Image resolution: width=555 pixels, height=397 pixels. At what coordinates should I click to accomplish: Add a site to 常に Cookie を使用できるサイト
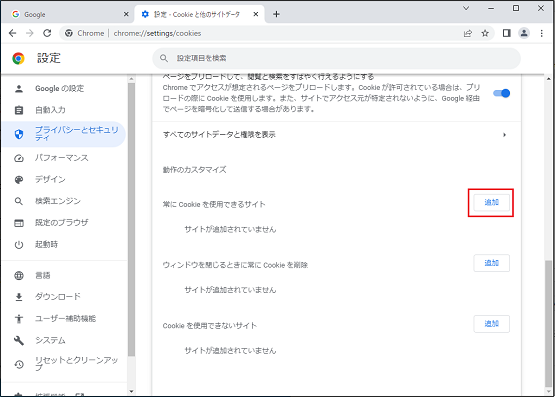click(491, 202)
